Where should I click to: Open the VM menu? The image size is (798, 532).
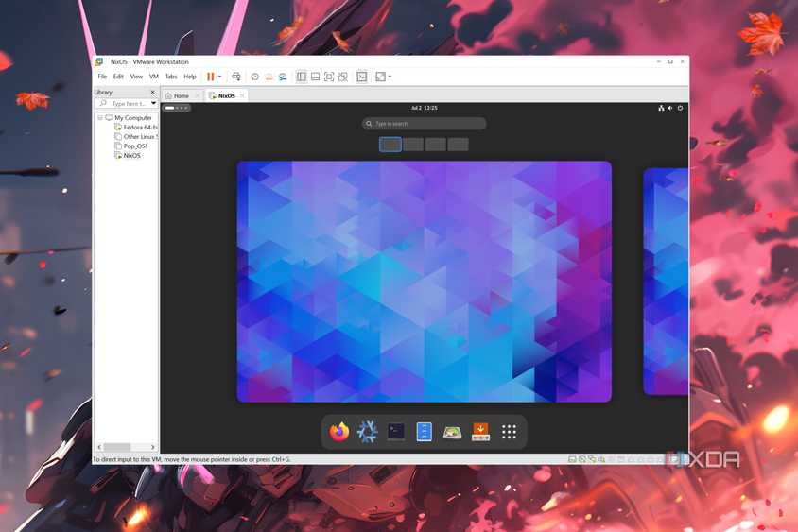click(x=153, y=77)
